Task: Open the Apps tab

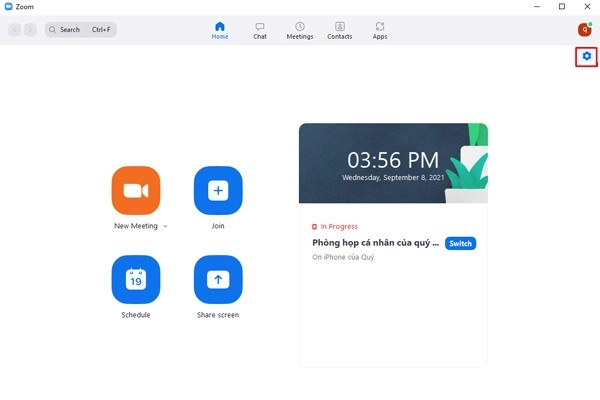Action: pyautogui.click(x=380, y=31)
